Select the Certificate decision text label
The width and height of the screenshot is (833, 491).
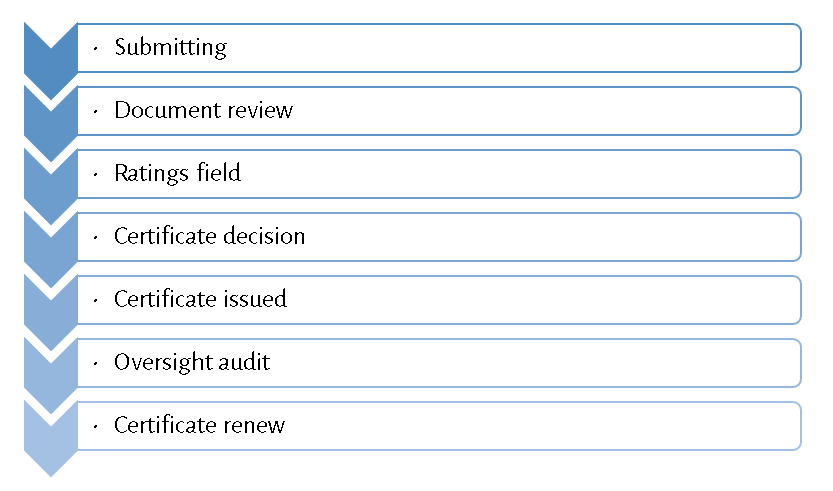pos(209,236)
